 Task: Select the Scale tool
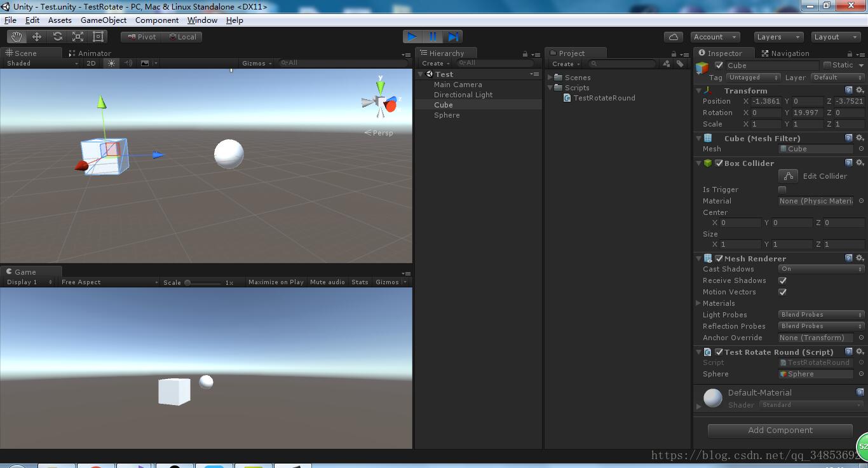78,37
